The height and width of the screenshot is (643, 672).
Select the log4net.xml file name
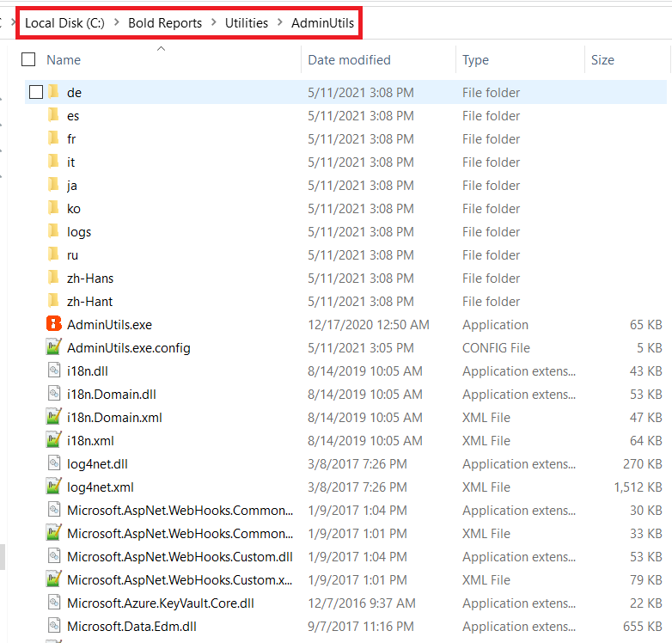[x=101, y=487]
